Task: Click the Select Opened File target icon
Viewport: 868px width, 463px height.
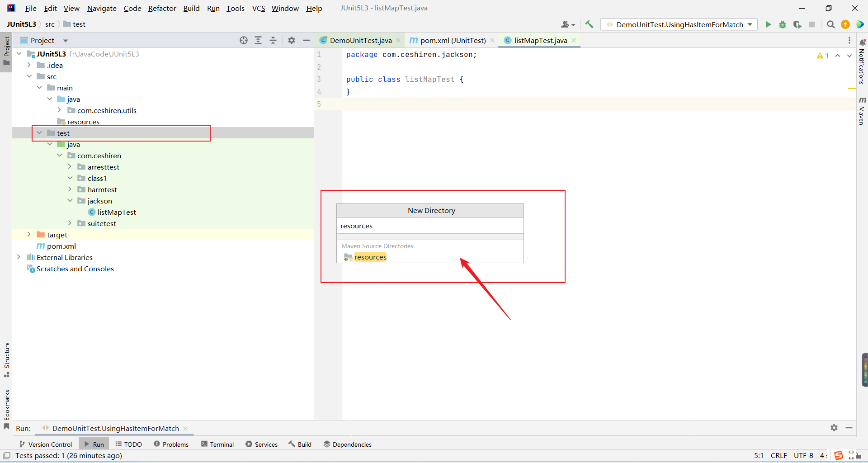Action: coord(244,40)
